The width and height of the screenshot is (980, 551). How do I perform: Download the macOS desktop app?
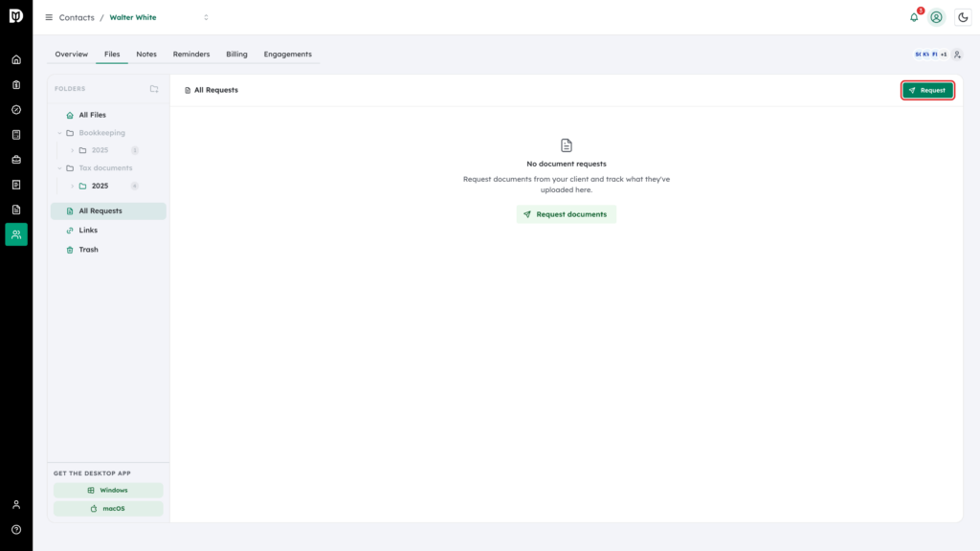(108, 509)
